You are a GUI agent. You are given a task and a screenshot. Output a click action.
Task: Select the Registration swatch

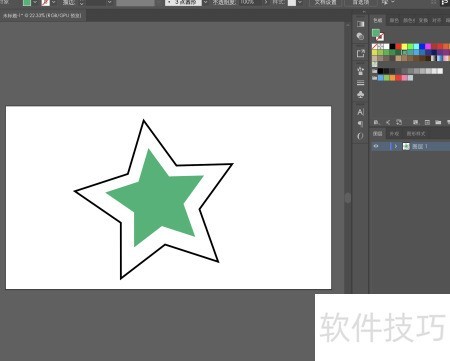(381, 46)
